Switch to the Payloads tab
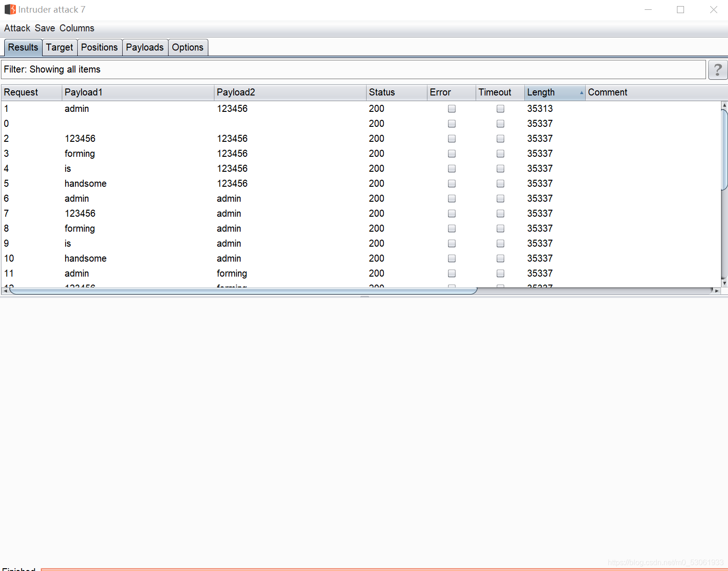Image resolution: width=728 pixels, height=571 pixels. [x=145, y=47]
